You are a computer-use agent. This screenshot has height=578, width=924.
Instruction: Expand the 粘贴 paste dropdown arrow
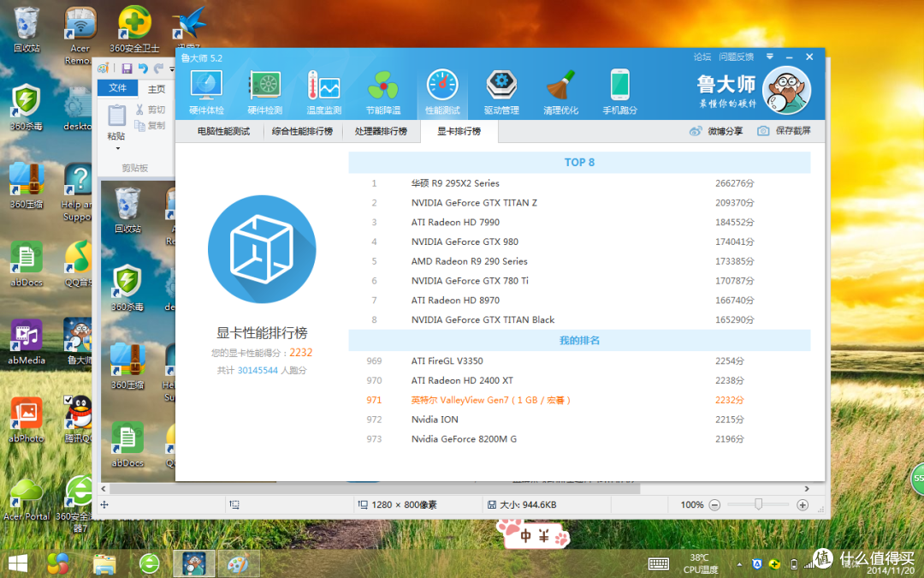[117, 149]
